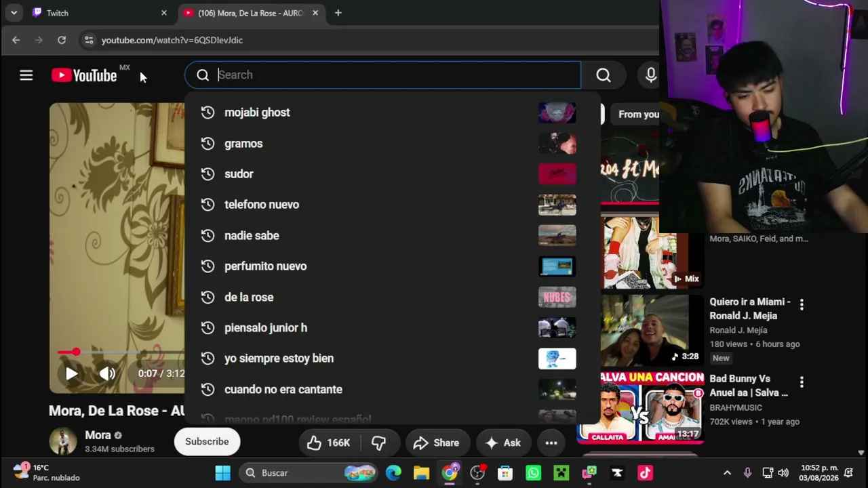868x488 pixels.
Task: Mute the video volume
Action: [x=107, y=373]
